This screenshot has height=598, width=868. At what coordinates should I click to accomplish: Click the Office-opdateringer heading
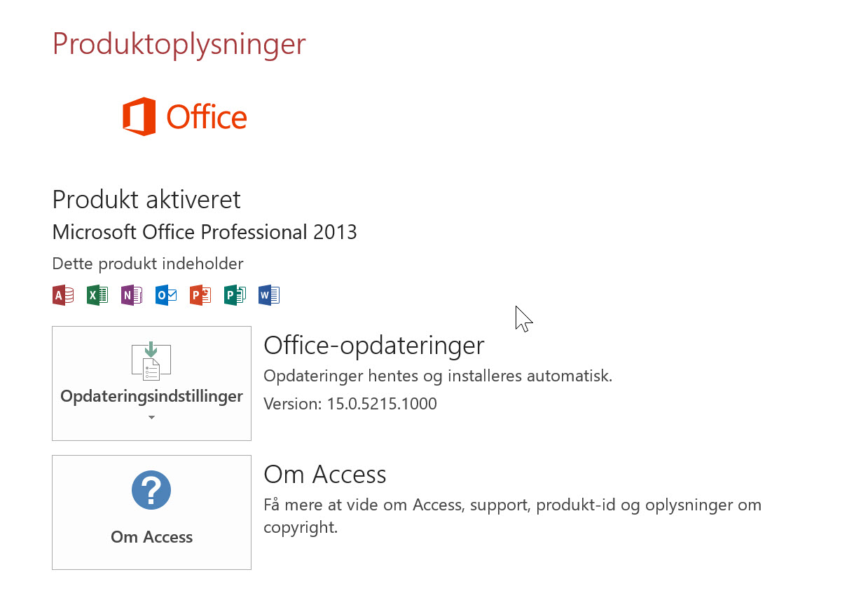374,345
